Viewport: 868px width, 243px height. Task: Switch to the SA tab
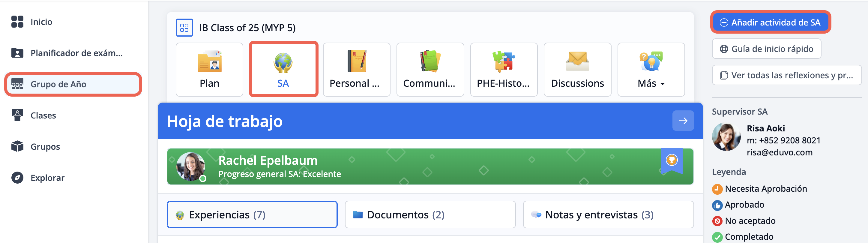(283, 69)
